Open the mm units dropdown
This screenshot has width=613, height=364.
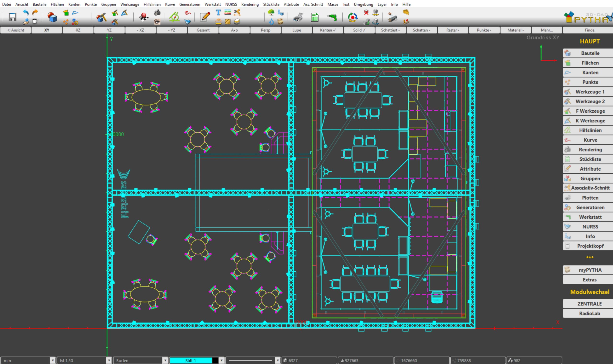point(52,360)
